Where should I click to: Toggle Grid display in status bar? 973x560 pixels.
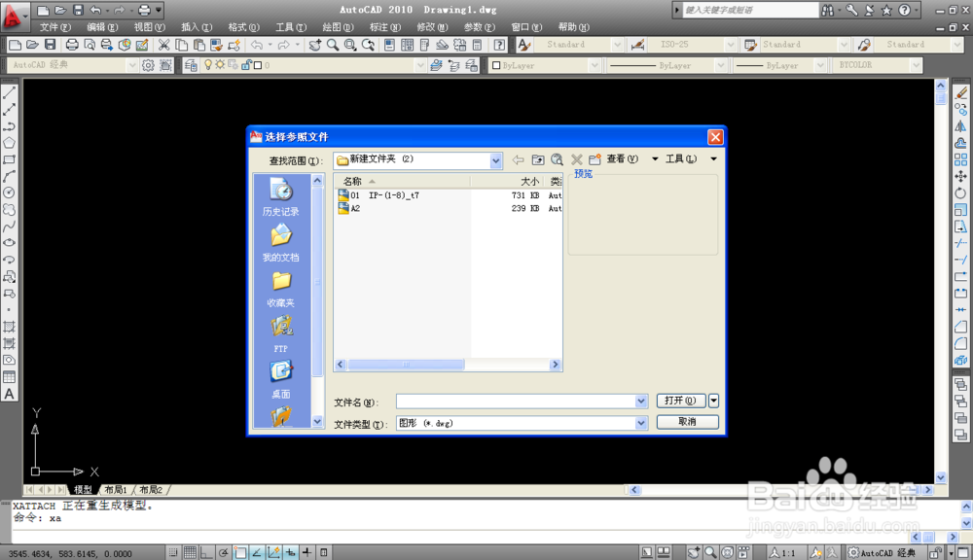[190, 552]
